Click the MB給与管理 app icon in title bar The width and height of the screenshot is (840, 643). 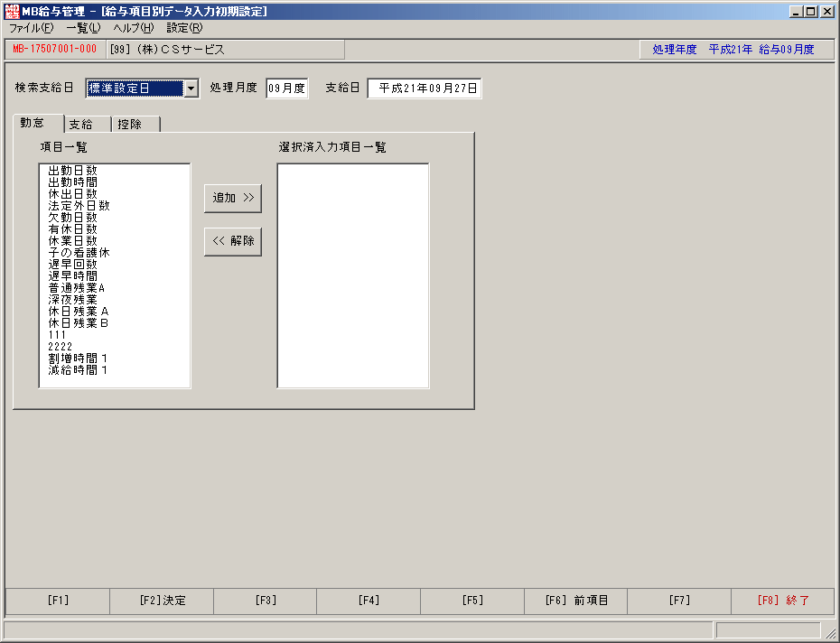(12, 11)
